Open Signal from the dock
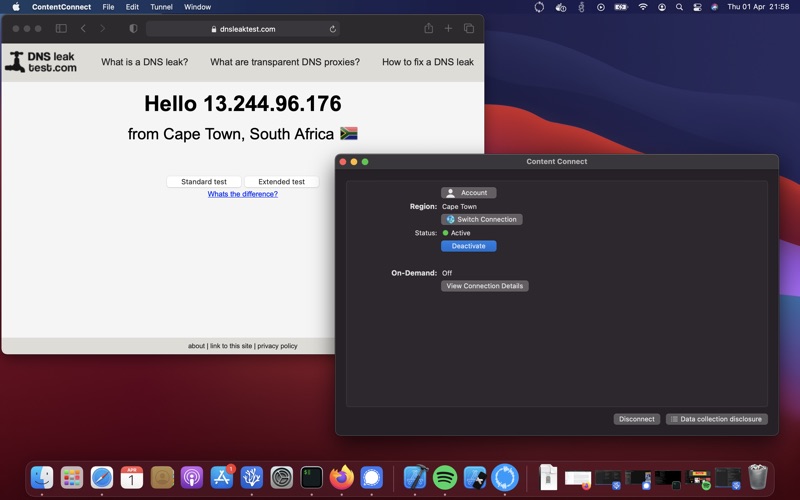Image resolution: width=800 pixels, height=500 pixels. [x=372, y=478]
